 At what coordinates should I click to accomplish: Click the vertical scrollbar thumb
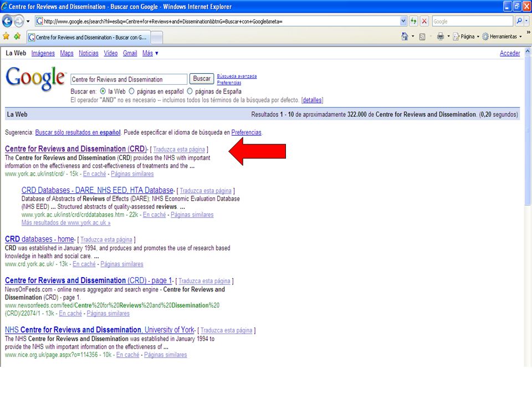[x=528, y=131]
